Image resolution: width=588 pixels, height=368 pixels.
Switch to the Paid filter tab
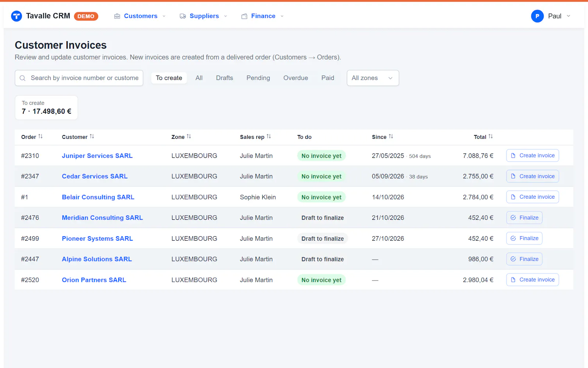coord(328,78)
